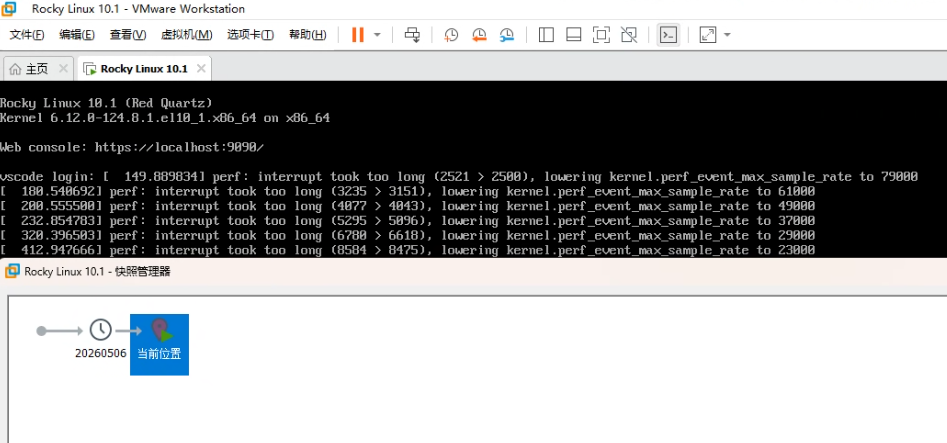Click the orange pause VM button
The image size is (947, 443).
click(358, 35)
